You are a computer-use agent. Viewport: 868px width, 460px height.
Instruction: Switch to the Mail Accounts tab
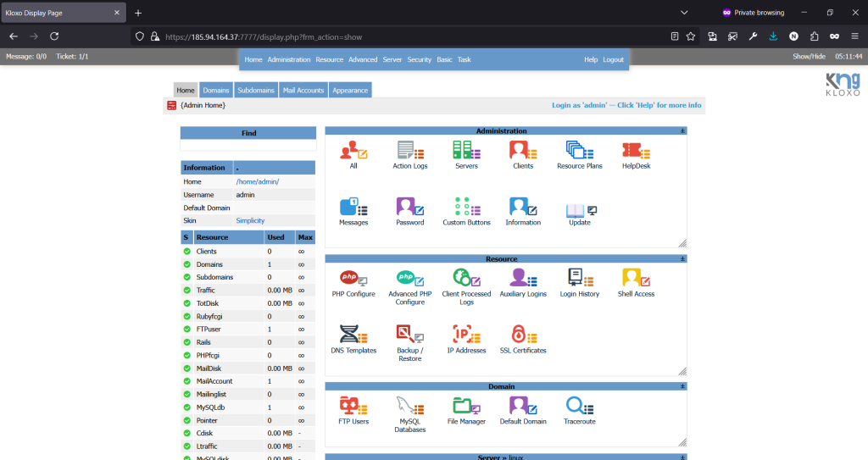[303, 91]
